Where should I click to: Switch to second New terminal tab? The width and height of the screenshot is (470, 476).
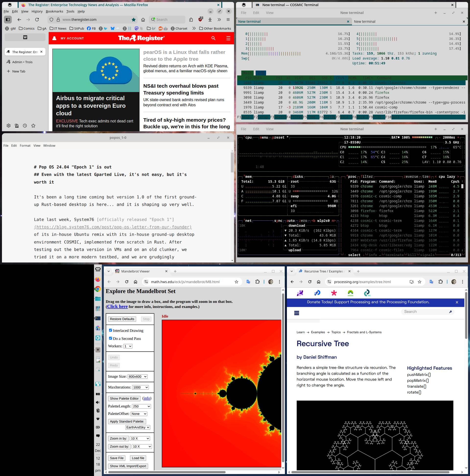pos(364,22)
